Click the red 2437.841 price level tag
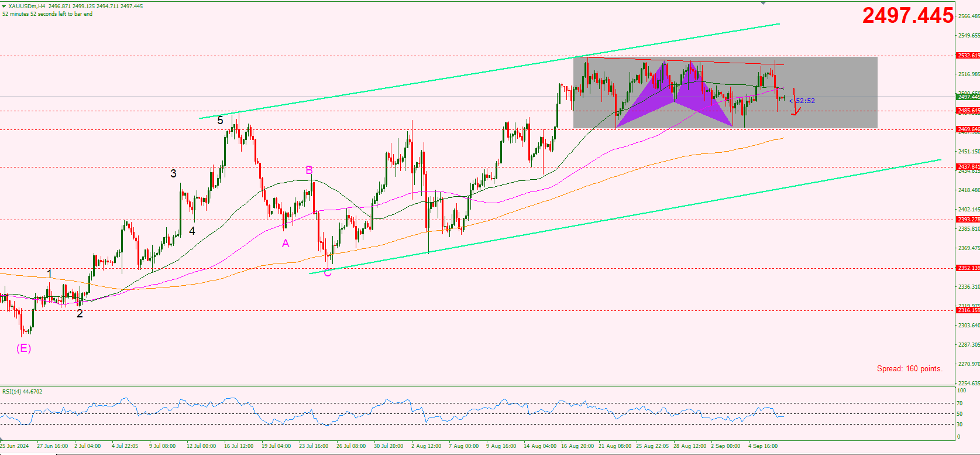Screen dimensions: 980x455 (968, 167)
